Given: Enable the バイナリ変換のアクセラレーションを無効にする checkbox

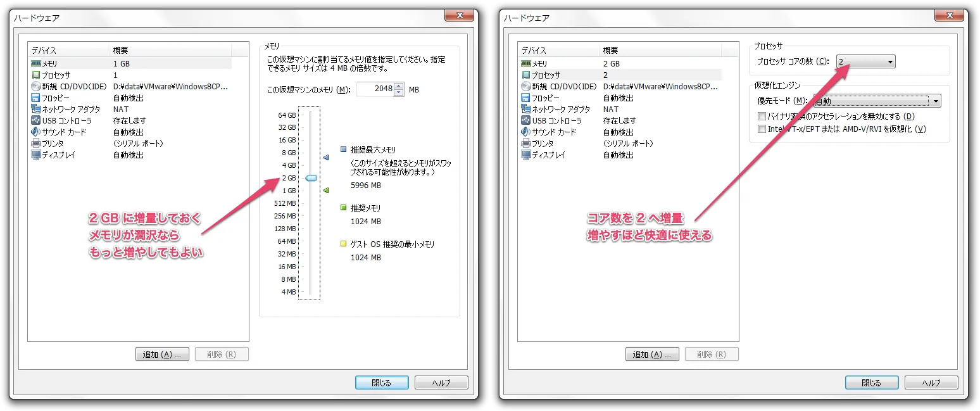Looking at the screenshot, I should [x=762, y=116].
